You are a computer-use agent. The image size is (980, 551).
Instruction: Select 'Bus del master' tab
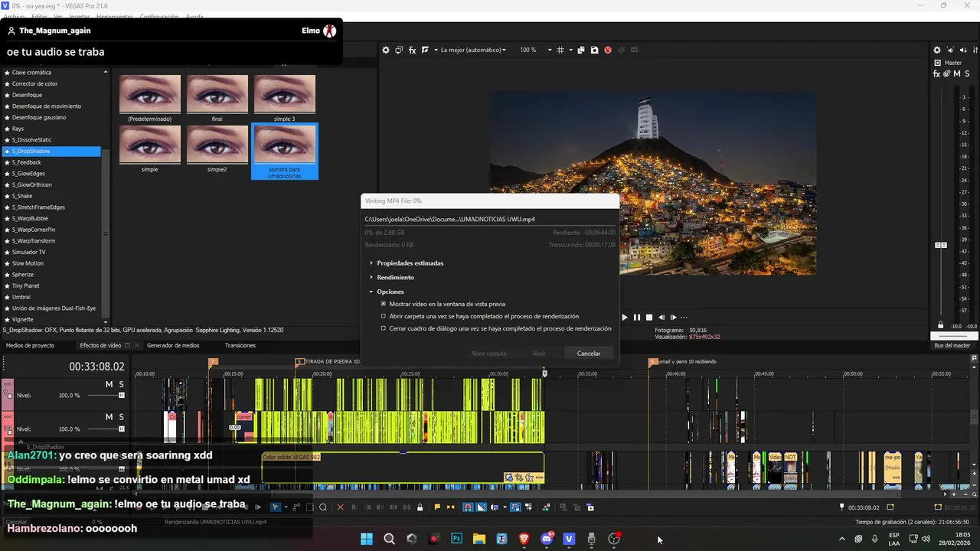952,345
